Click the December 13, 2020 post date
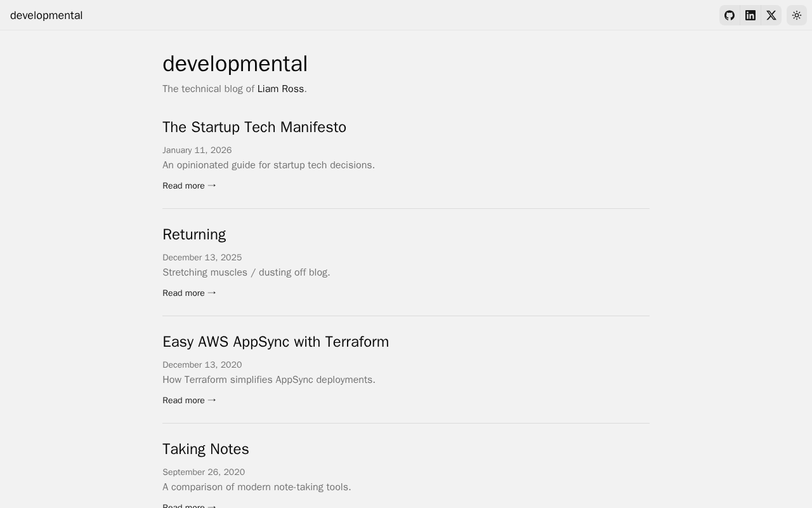This screenshot has width=812, height=508. click(x=202, y=364)
